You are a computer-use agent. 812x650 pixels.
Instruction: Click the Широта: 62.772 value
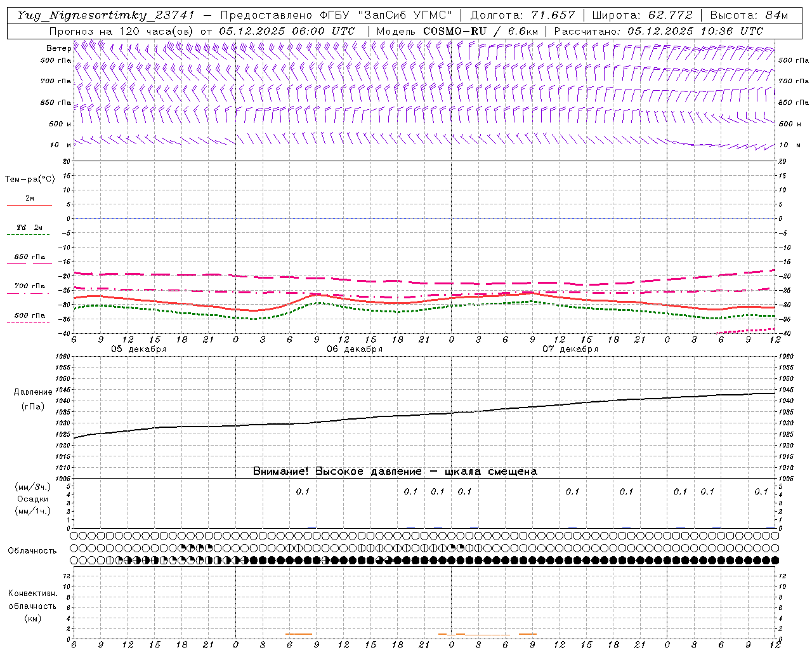(x=643, y=15)
